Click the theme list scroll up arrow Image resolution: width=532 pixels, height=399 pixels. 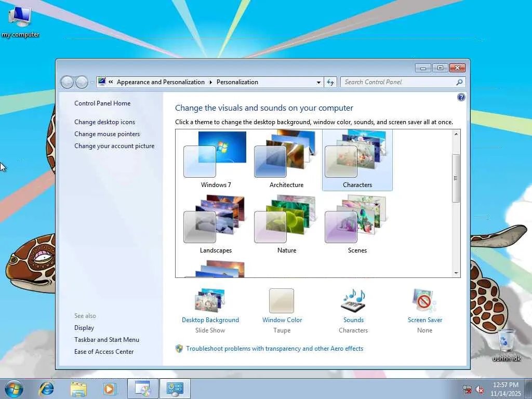click(x=456, y=134)
